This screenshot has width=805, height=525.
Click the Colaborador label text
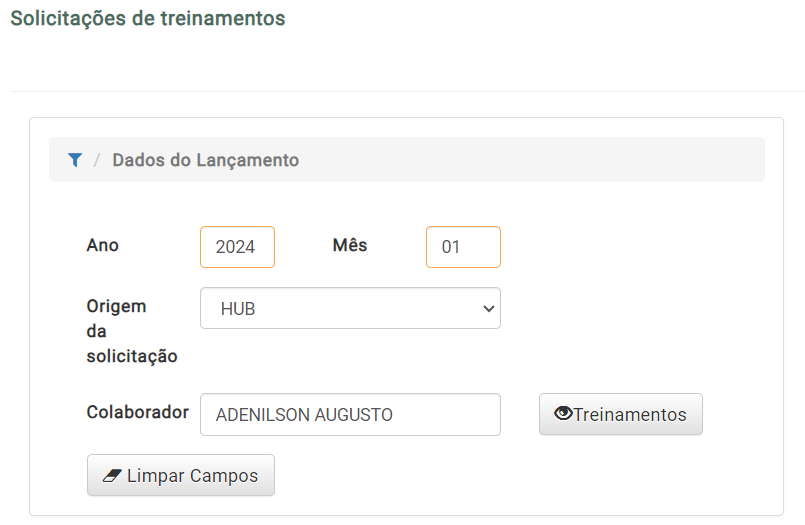click(x=138, y=412)
